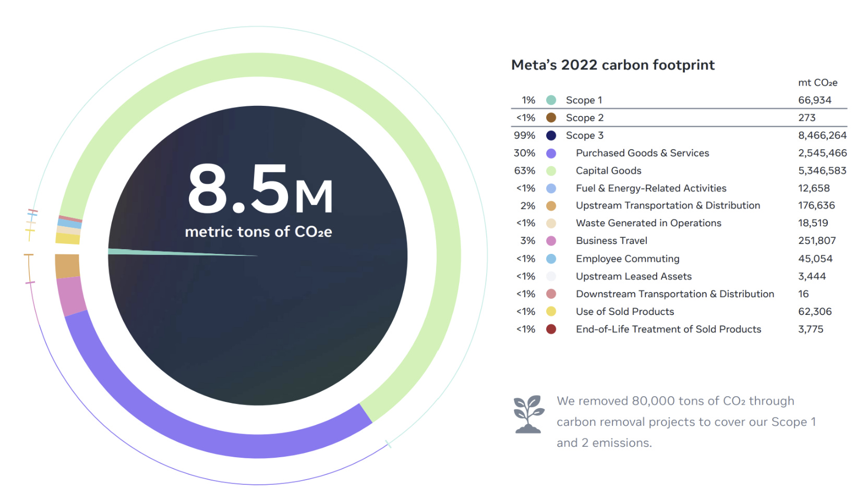Click the value 3,775
This screenshot has height=489, width=868.
point(811,329)
